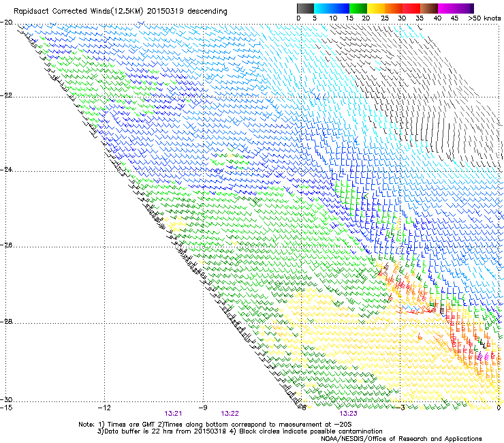Click the date text '20150319 descending'
The image size is (504, 443).
click(187, 12)
